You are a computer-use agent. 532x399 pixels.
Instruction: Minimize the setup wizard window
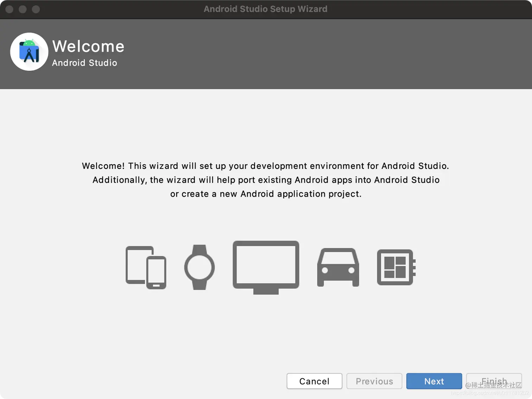coord(23,9)
